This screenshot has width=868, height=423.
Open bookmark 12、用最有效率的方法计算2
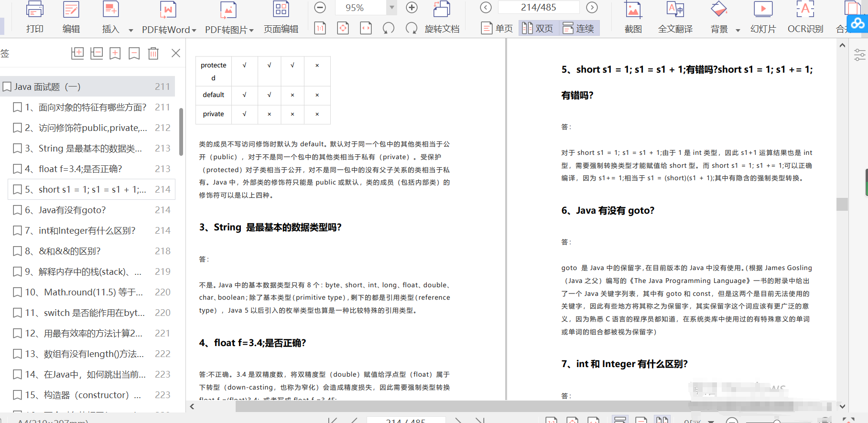(x=92, y=333)
